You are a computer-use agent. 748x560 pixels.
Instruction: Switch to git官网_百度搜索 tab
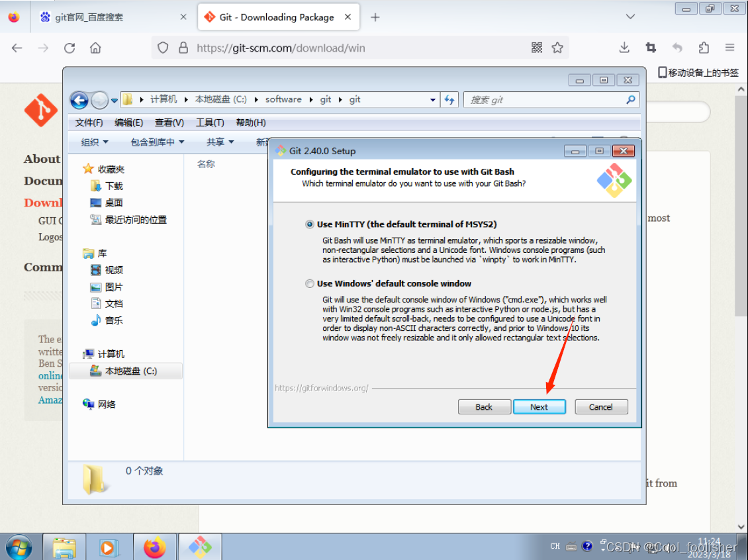[x=114, y=17]
